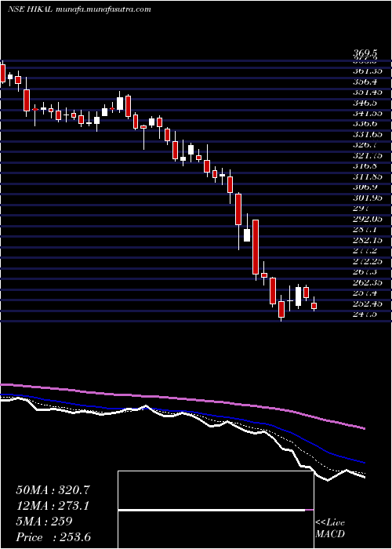392x549 pixels.
Task: Select the 331.65 price level label
Action: (x=368, y=134)
